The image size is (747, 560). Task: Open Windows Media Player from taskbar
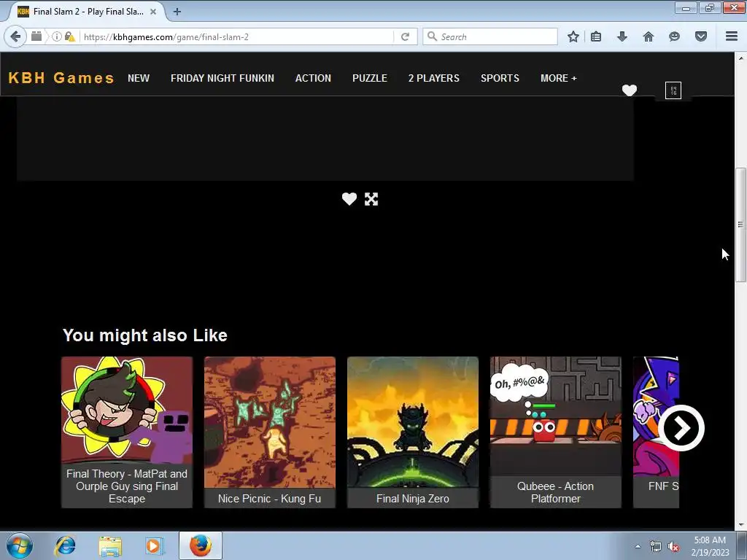155,545
